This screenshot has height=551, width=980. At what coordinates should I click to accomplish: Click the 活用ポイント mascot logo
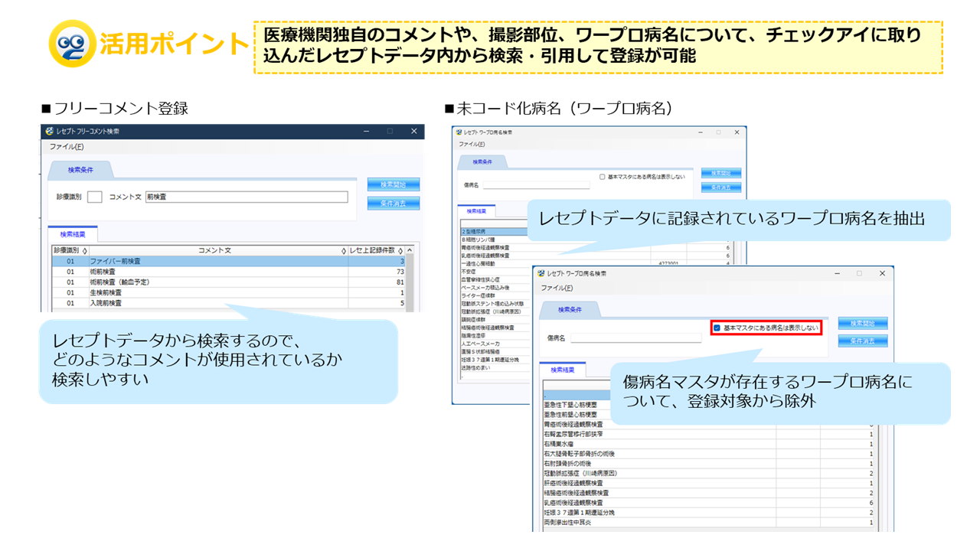pyautogui.click(x=71, y=44)
